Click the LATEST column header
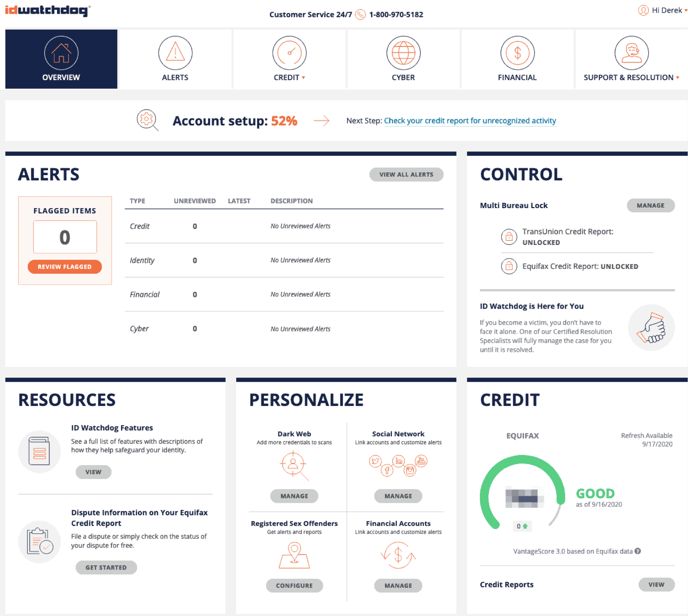688x616 pixels. point(239,201)
